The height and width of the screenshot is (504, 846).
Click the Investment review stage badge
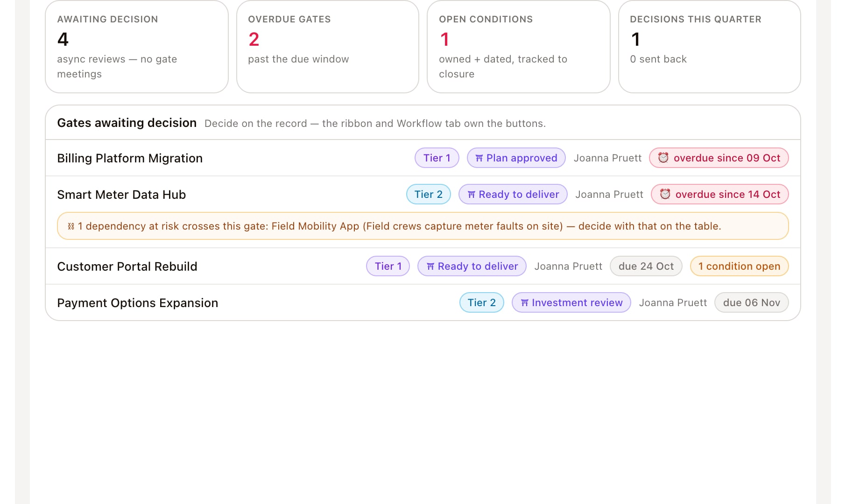coord(571,302)
